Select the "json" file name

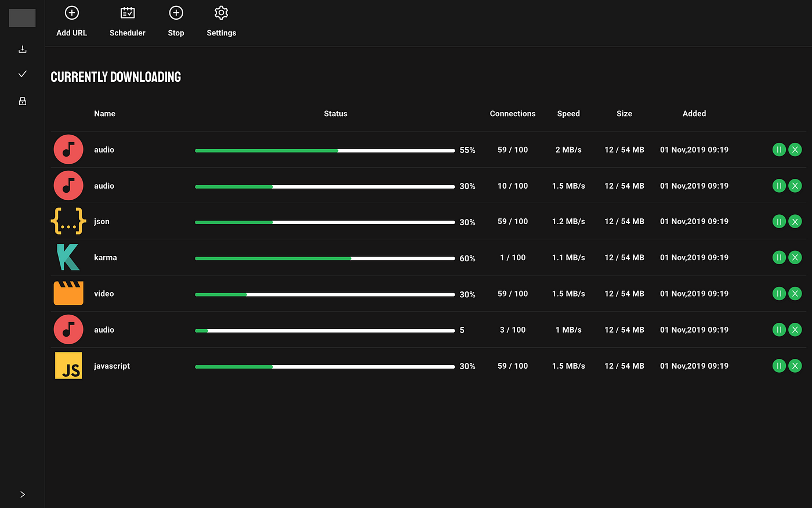click(x=101, y=222)
